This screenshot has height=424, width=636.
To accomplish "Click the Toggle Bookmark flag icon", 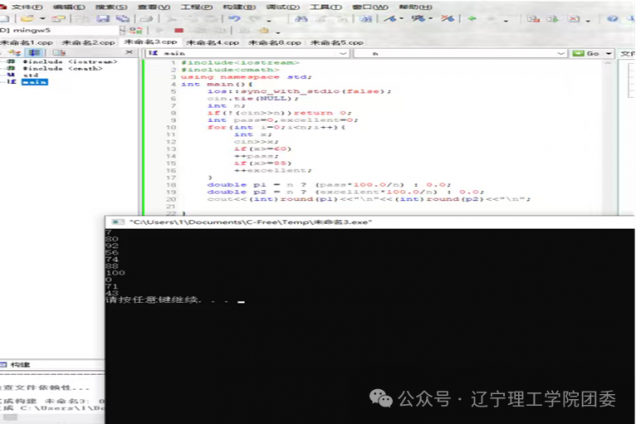I will tap(391, 19).
